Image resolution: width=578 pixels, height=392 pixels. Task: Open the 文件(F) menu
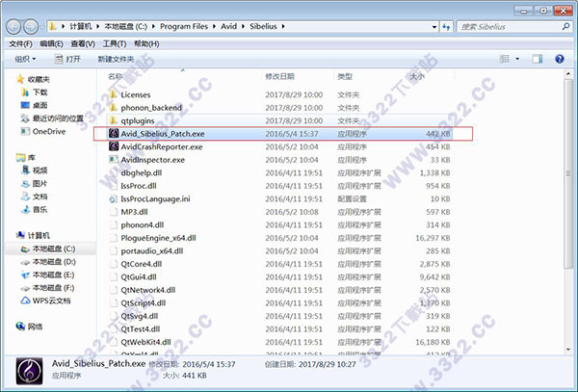coord(20,44)
